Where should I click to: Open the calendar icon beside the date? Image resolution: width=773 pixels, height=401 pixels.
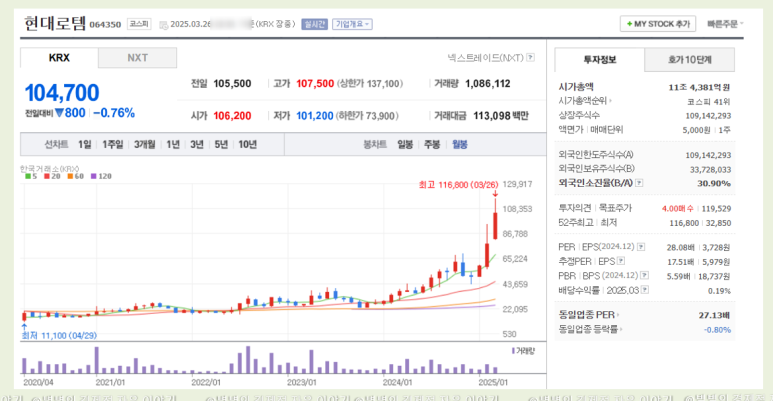coord(164,25)
